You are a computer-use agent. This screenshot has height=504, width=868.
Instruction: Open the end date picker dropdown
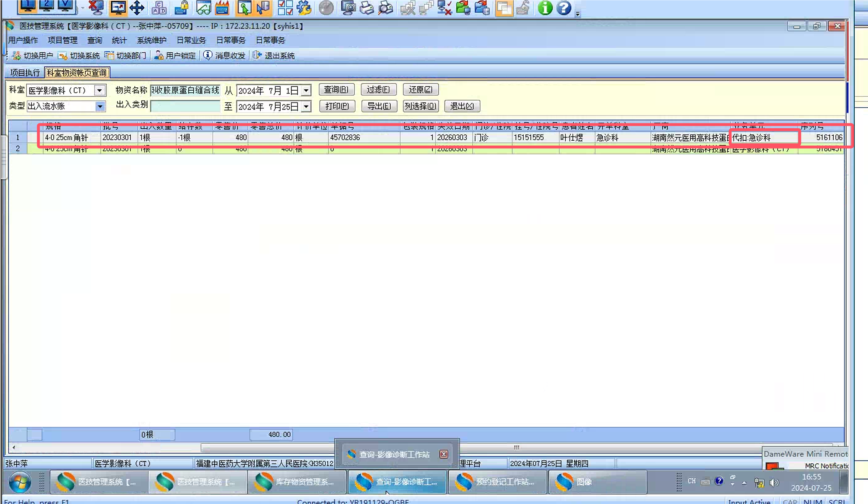(306, 106)
